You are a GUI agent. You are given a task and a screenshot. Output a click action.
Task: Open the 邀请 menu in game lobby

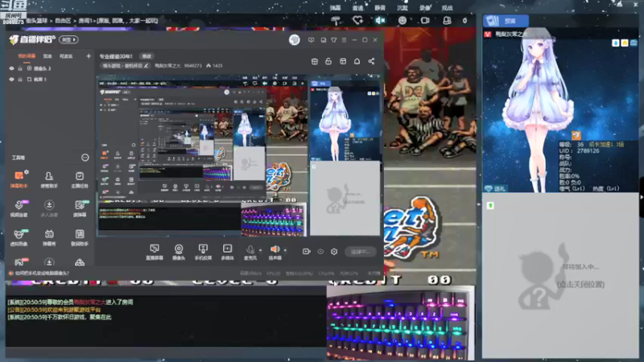coord(357,8)
